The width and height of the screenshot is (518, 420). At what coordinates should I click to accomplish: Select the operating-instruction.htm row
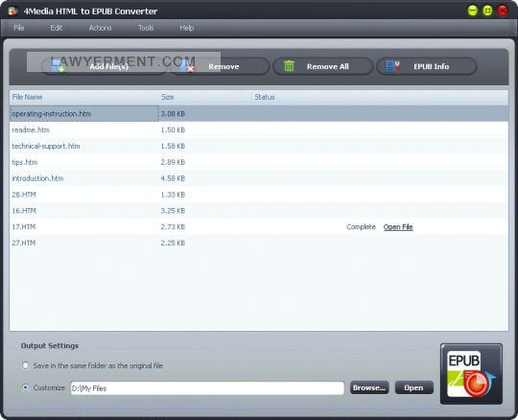pyautogui.click(x=259, y=113)
